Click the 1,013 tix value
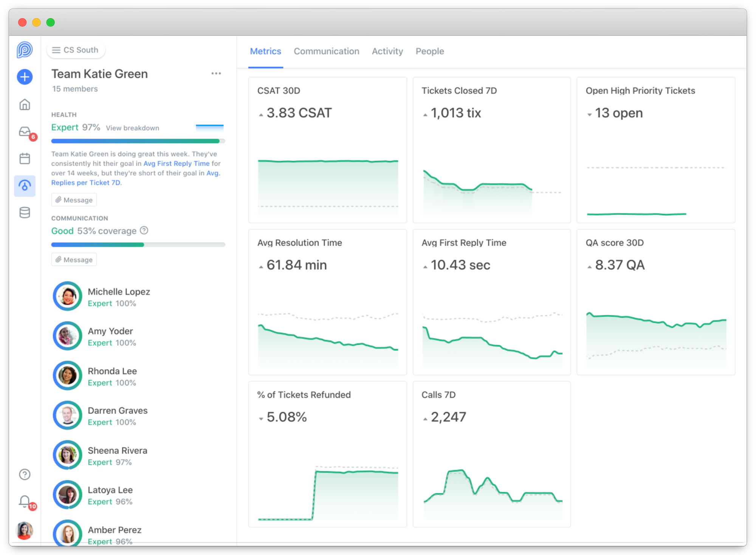The height and width of the screenshot is (555, 756). pos(456,113)
